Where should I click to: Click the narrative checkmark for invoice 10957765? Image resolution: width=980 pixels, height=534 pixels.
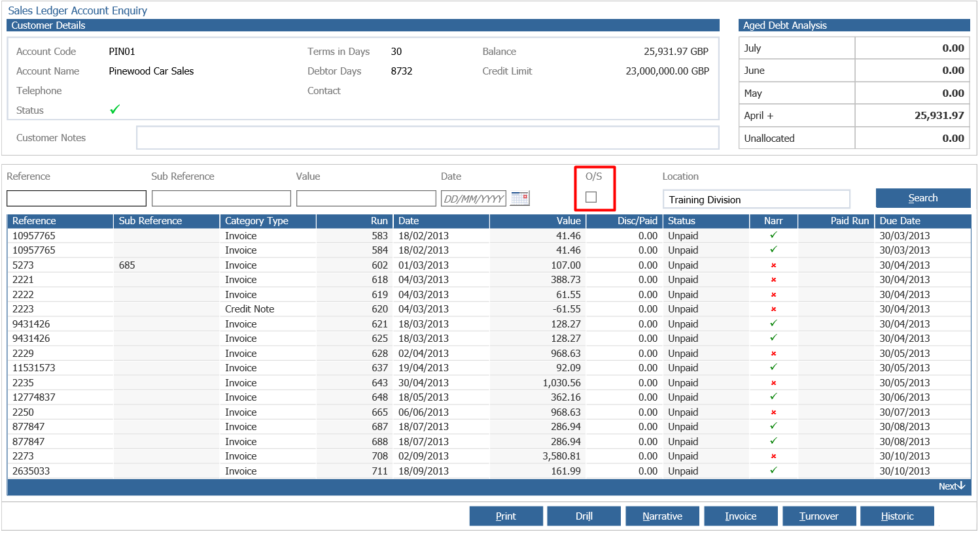pos(774,235)
